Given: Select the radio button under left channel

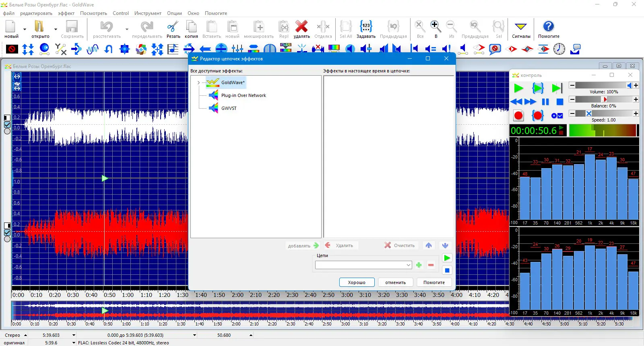Looking at the screenshot, I should tap(7, 132).
